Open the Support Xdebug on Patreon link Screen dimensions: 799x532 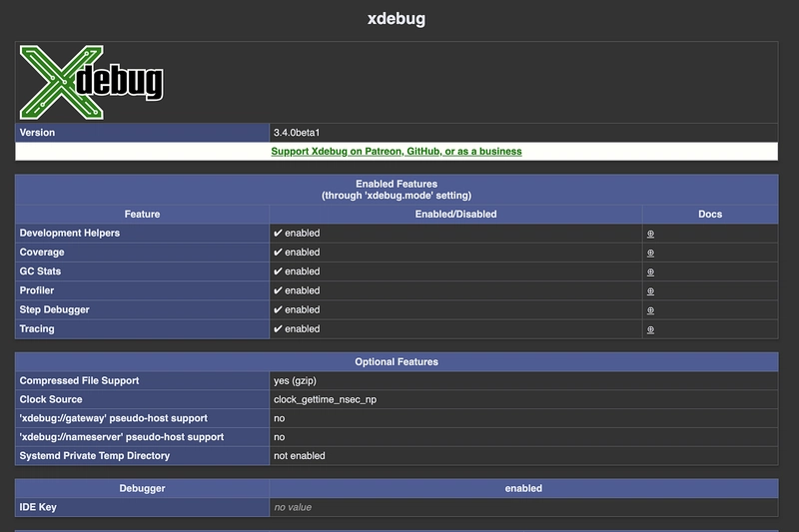pos(397,151)
